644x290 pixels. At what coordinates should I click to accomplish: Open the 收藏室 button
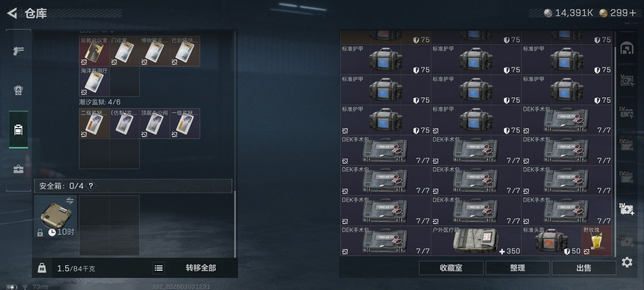click(451, 268)
